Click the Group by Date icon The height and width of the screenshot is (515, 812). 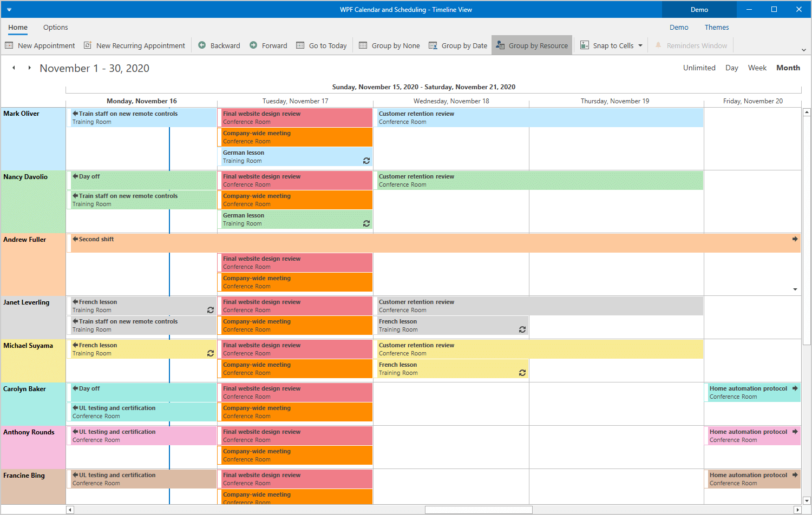433,45
